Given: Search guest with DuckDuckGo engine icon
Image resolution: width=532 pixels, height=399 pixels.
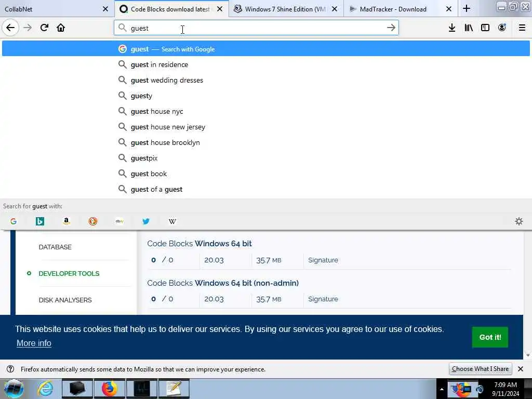Looking at the screenshot, I should [x=92, y=221].
